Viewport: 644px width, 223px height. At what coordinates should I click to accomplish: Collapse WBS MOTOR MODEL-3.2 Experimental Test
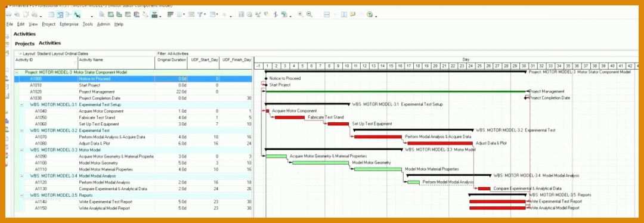tap(21, 131)
